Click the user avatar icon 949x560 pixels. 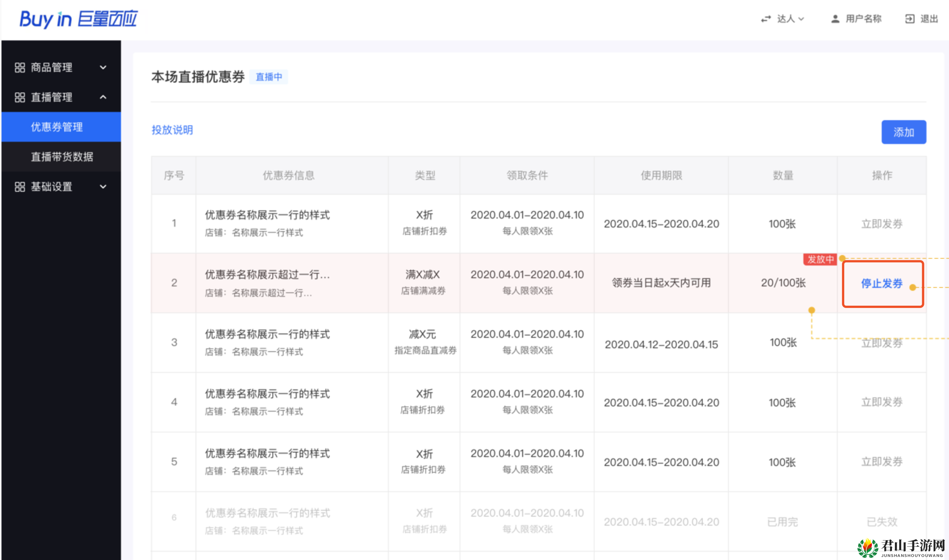tap(835, 19)
